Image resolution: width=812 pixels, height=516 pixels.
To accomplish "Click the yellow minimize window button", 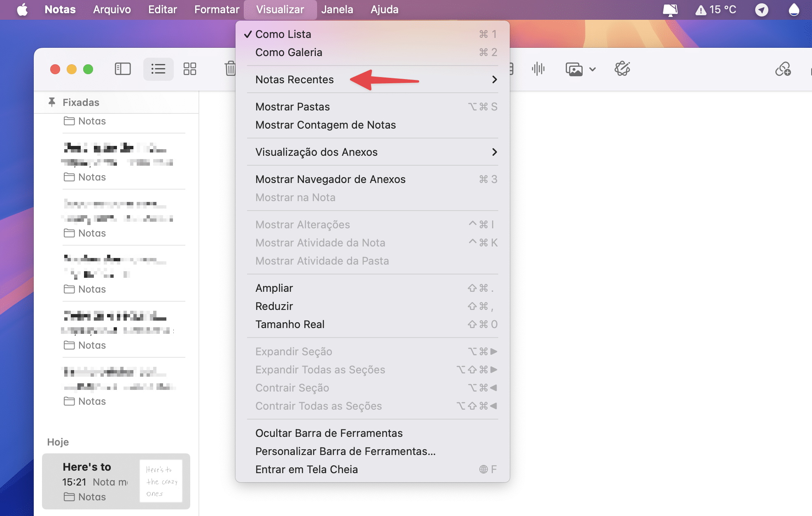I will (x=72, y=69).
